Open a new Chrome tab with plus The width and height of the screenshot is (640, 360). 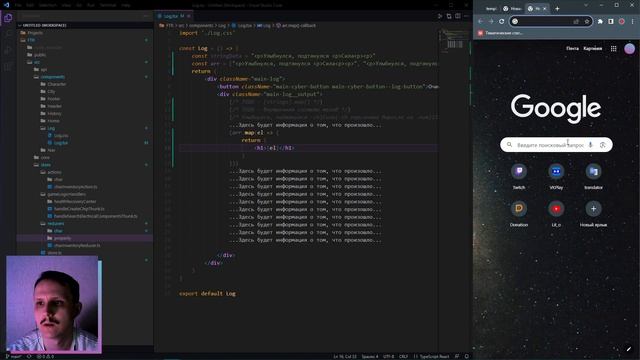coord(557,9)
